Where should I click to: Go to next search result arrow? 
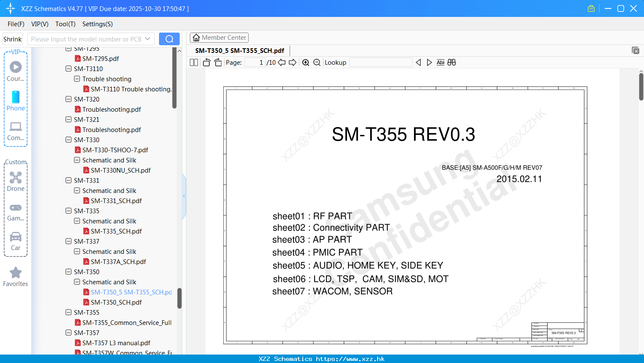pos(429,62)
